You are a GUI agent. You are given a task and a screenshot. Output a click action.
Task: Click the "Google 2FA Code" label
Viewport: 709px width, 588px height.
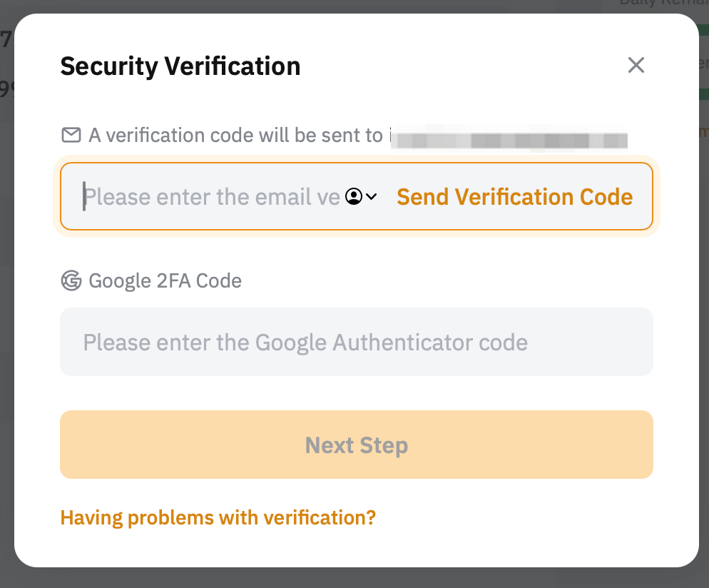(165, 280)
